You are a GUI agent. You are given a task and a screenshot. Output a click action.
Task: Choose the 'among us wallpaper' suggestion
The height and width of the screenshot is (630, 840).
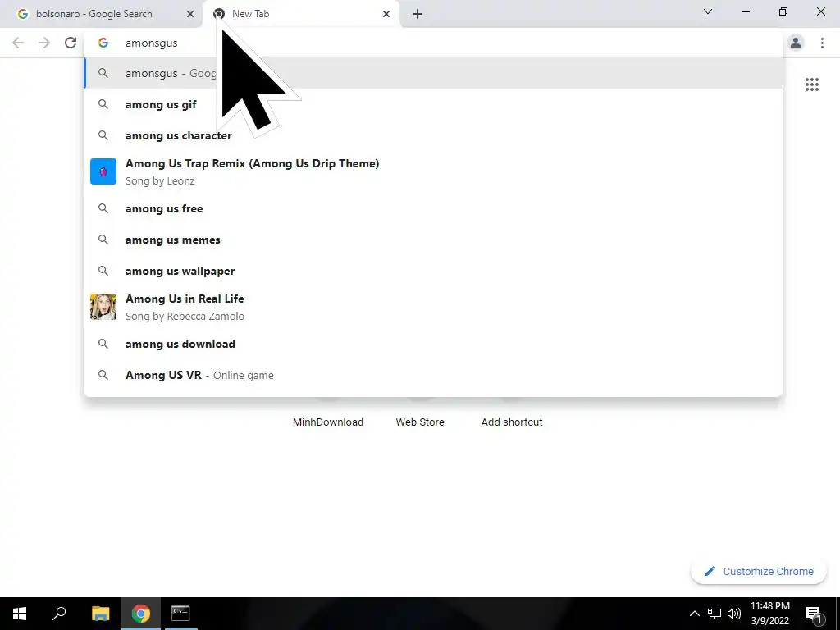coord(433,271)
